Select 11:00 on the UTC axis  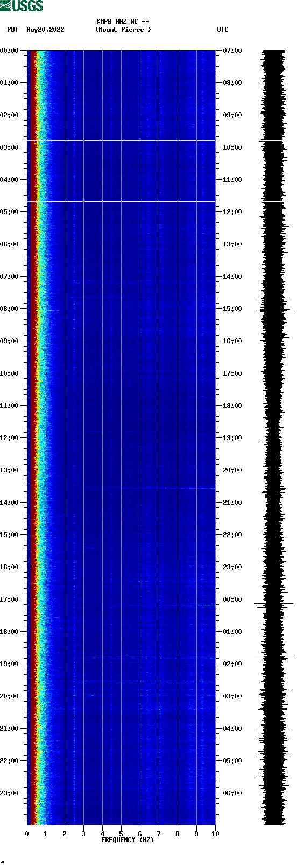point(232,180)
